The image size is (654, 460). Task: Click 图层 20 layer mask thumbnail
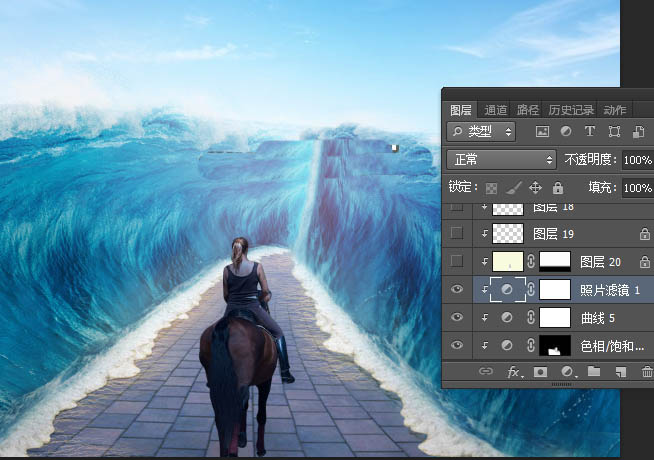tap(555, 261)
